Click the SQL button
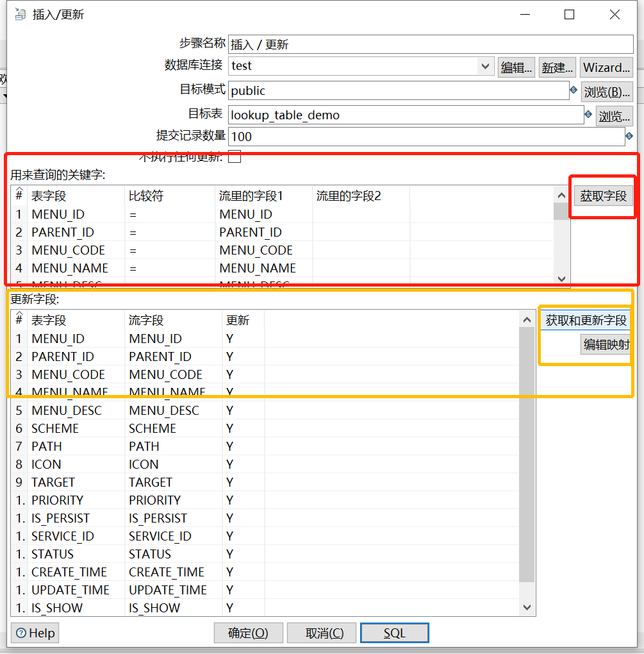Image resolution: width=644 pixels, height=654 pixels. [394, 633]
